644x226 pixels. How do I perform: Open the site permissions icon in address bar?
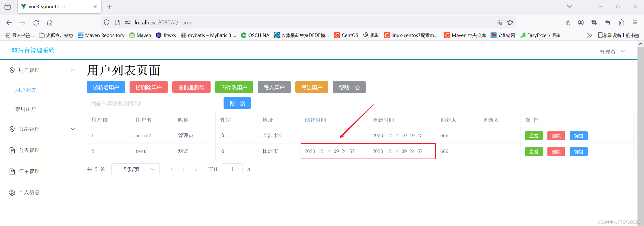click(x=128, y=22)
